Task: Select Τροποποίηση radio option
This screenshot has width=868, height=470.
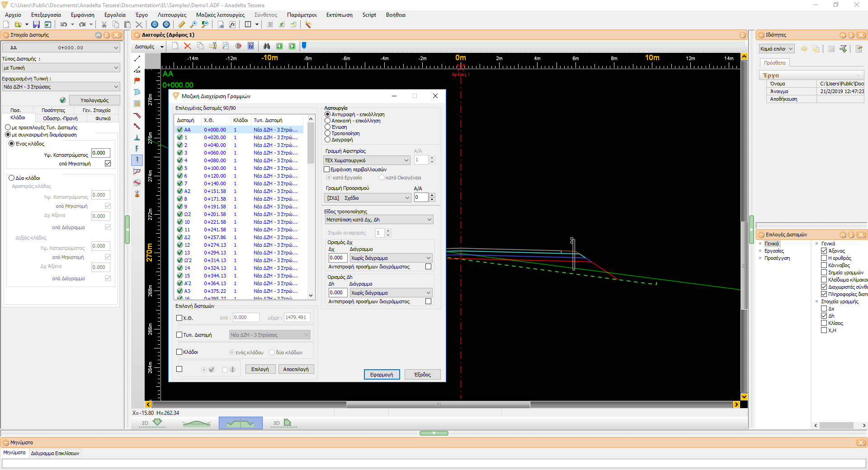Action: tap(328, 133)
